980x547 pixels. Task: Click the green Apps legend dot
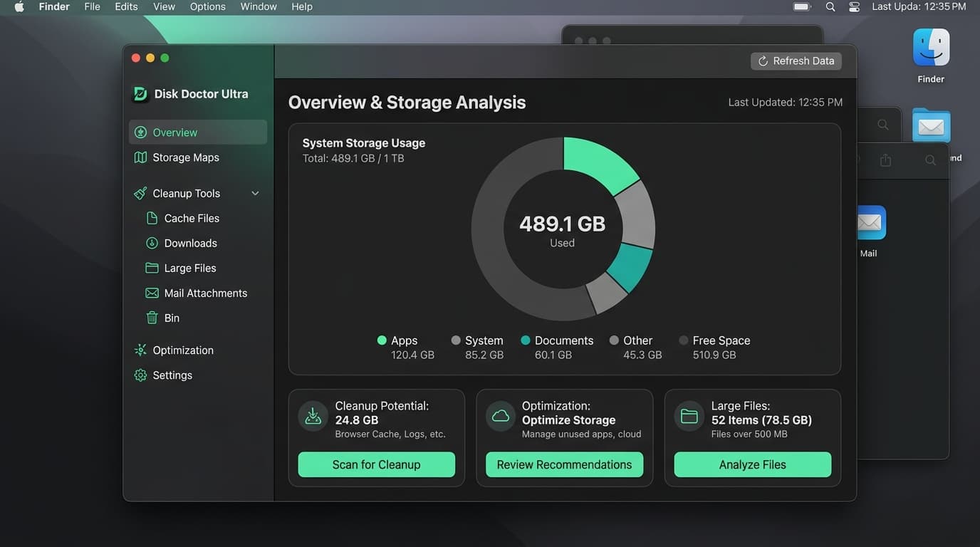click(x=382, y=340)
